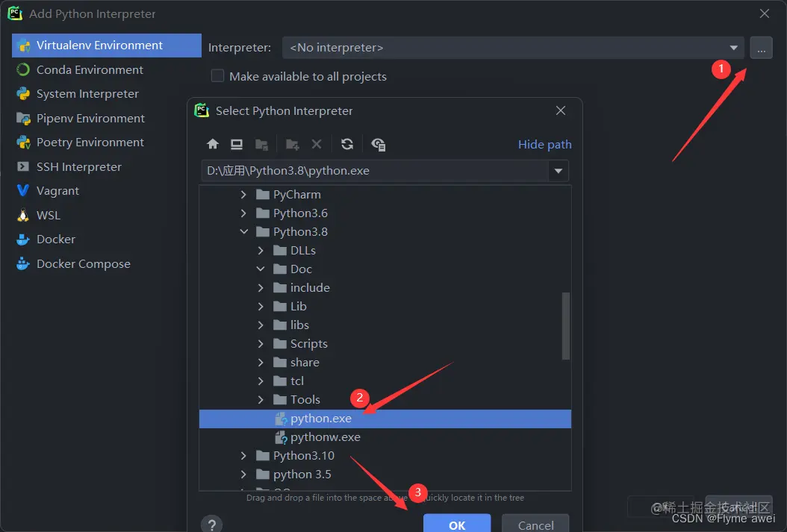The image size is (787, 532).
Task: Click the PyCharm folder icon in the tree
Action: [263, 195]
